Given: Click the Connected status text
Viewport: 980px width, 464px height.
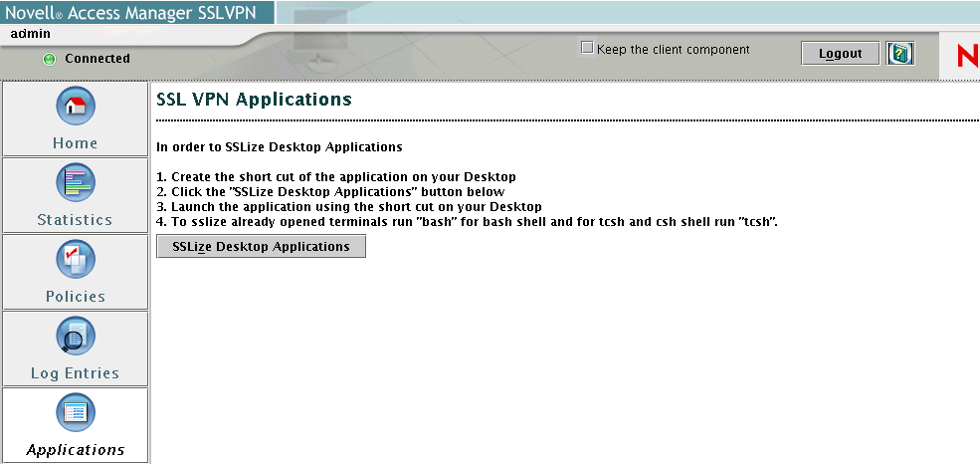Looking at the screenshot, I should pos(98,59).
